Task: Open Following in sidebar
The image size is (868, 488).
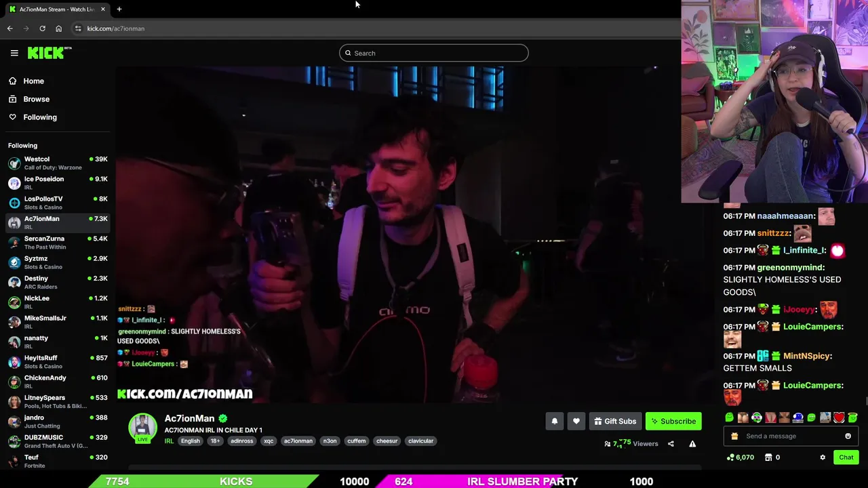Action: tap(40, 117)
